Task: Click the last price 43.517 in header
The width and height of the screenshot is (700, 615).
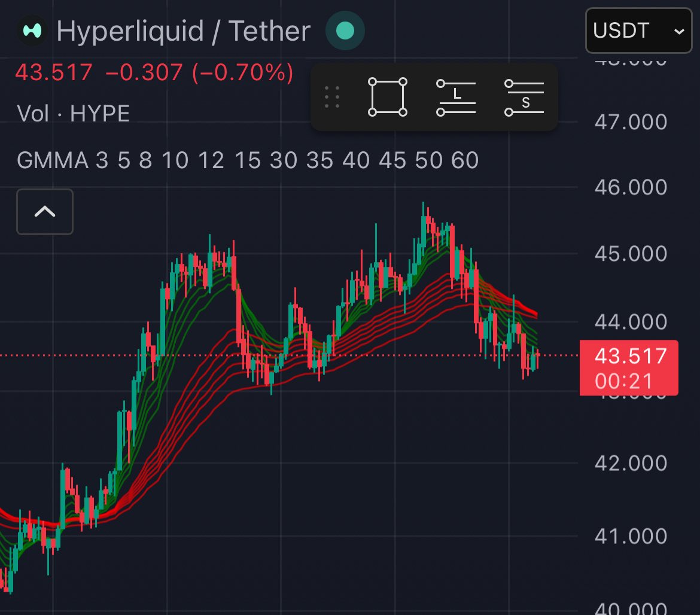Action: 54,72
